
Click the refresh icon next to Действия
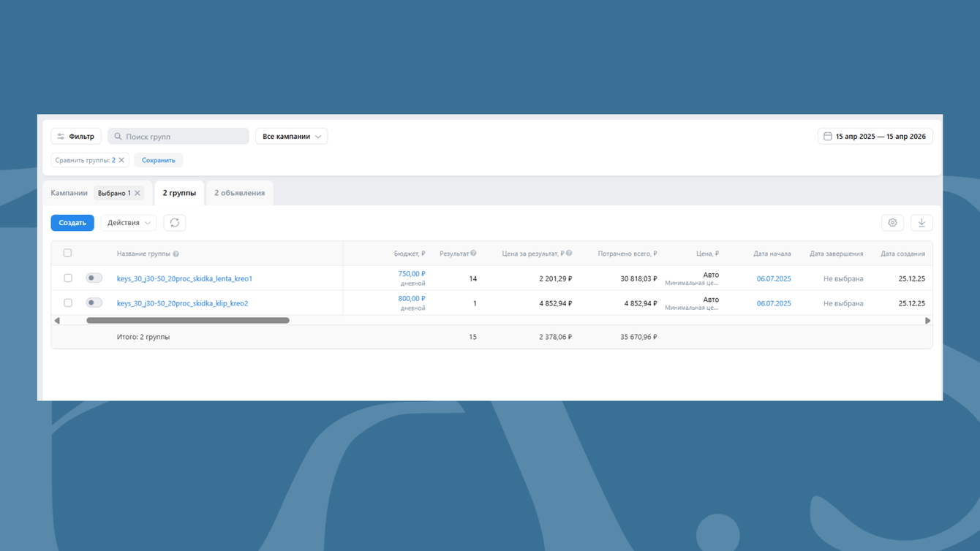[x=174, y=223]
